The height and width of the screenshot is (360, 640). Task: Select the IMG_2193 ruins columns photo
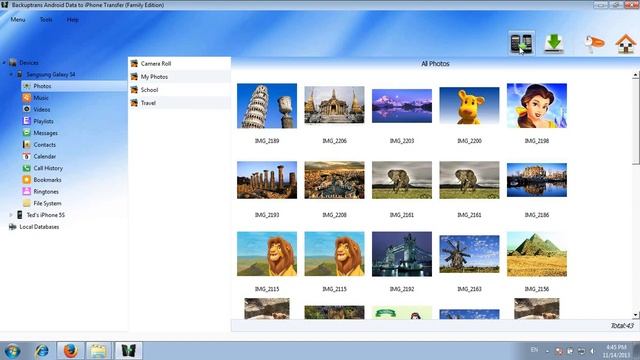267,180
